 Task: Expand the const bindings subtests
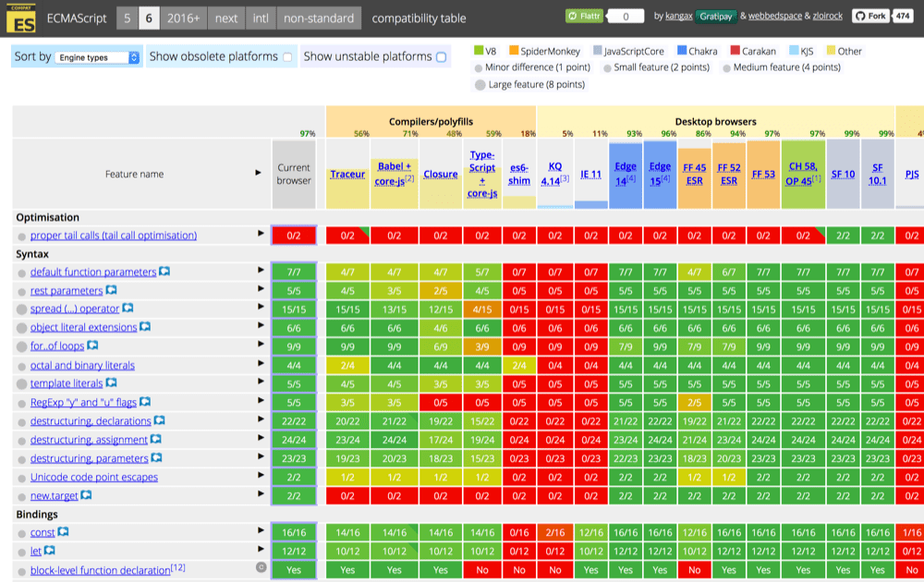[261, 530]
